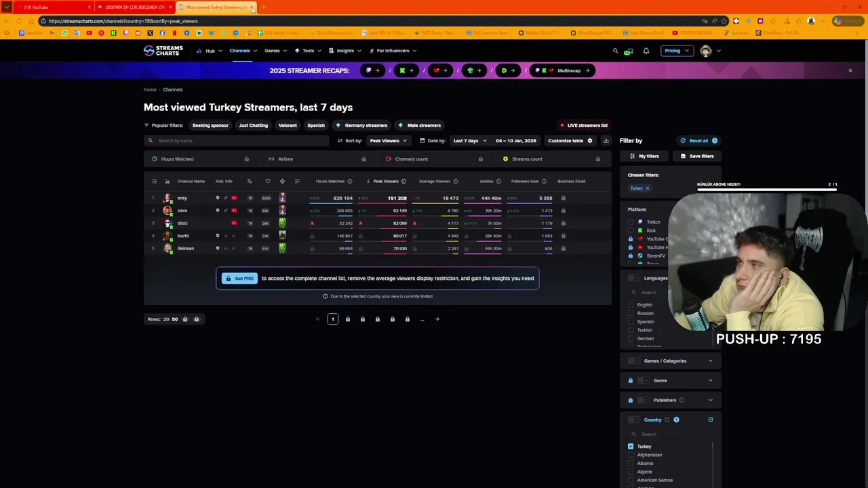Dismiss the 2025 Streamer Recaps banner
The height and width of the screenshot is (488, 868).
tap(850, 70)
